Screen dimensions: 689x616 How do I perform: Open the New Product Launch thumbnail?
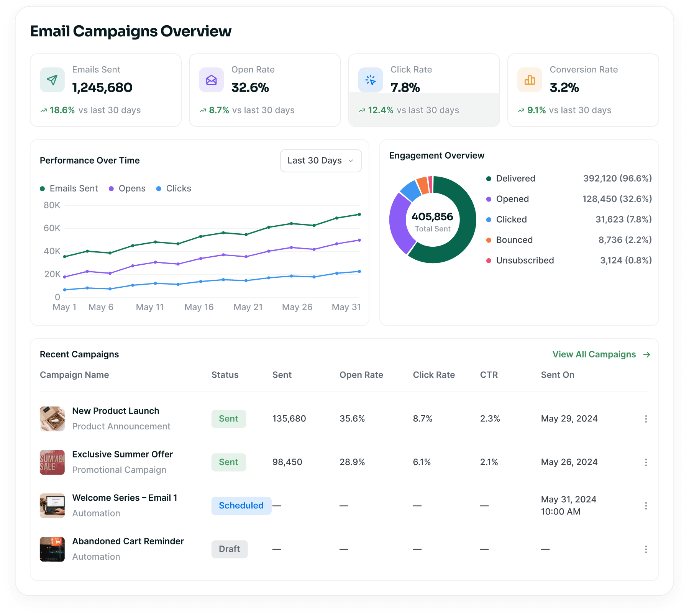[52, 419]
